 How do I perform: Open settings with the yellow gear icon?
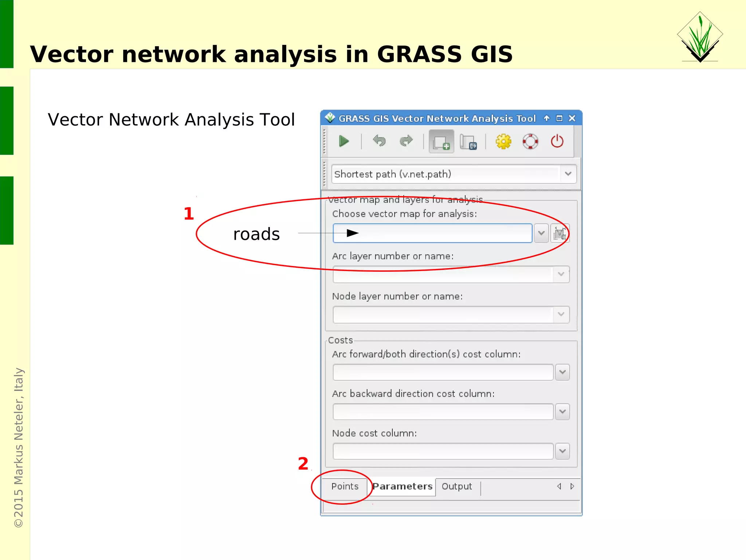tap(503, 141)
